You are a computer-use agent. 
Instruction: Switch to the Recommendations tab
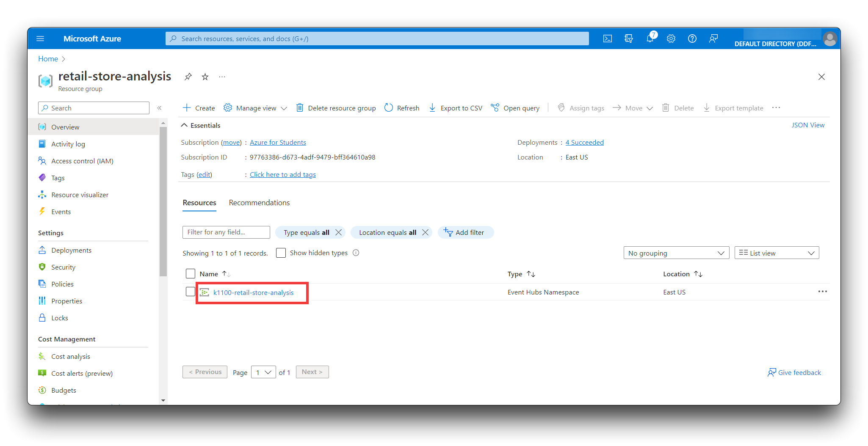(259, 203)
